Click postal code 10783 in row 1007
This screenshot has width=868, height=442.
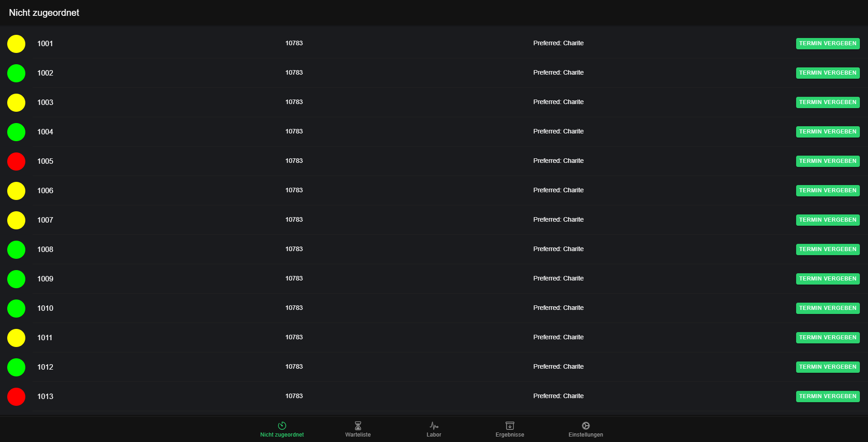[294, 219]
